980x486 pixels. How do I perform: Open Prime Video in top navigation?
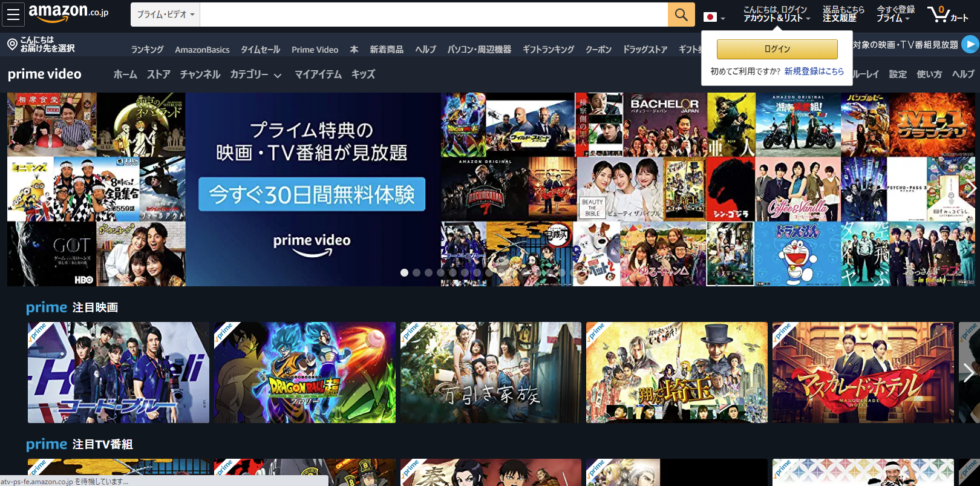pos(315,50)
